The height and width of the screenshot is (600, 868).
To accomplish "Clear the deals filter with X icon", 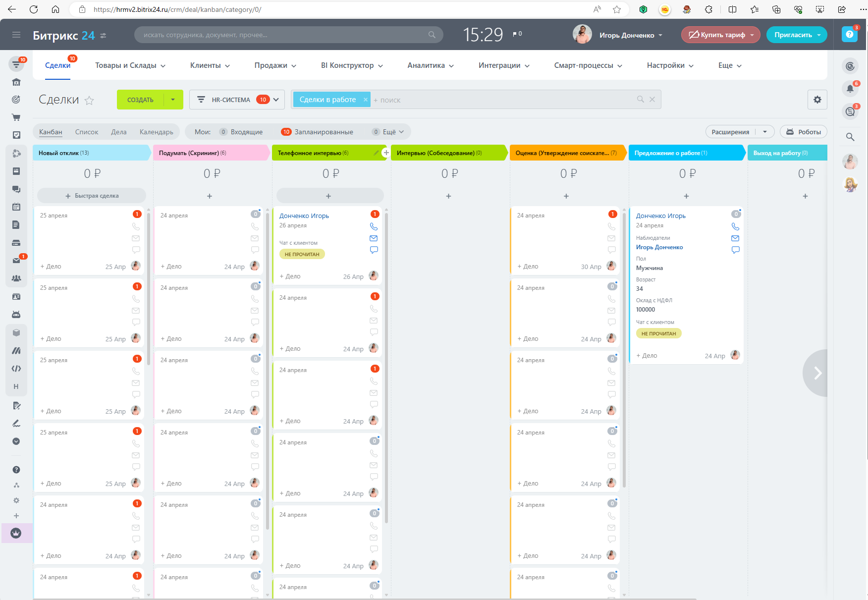I will point(652,99).
